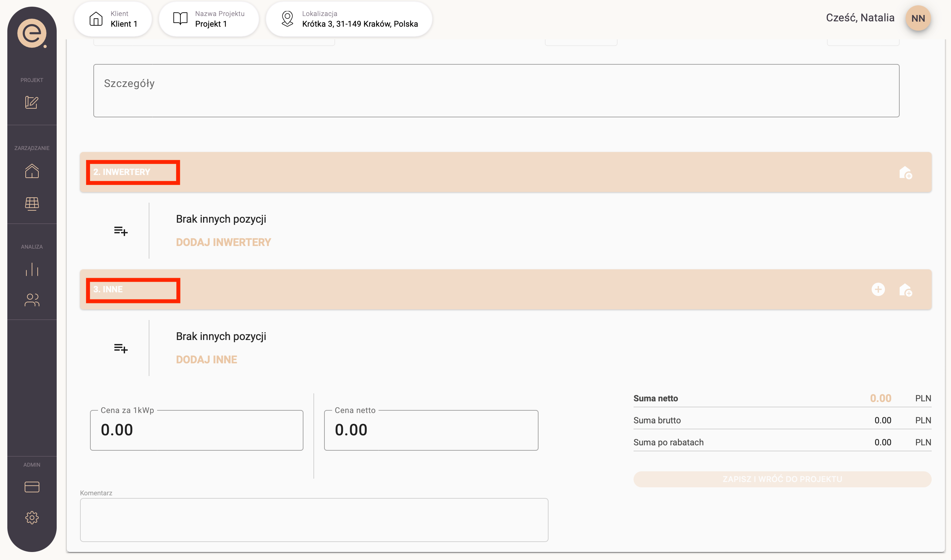Click Brak innych pozycji text under INNE
951x560 pixels.
tap(221, 336)
